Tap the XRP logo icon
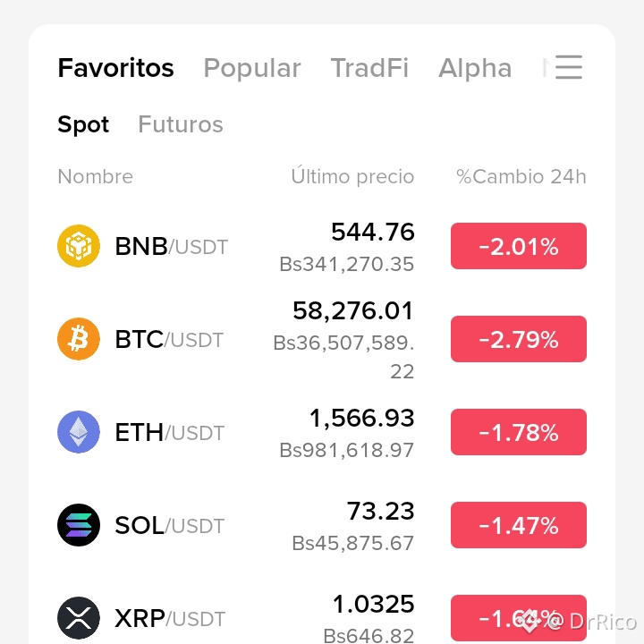644x644 pixels. pyautogui.click(x=79, y=618)
